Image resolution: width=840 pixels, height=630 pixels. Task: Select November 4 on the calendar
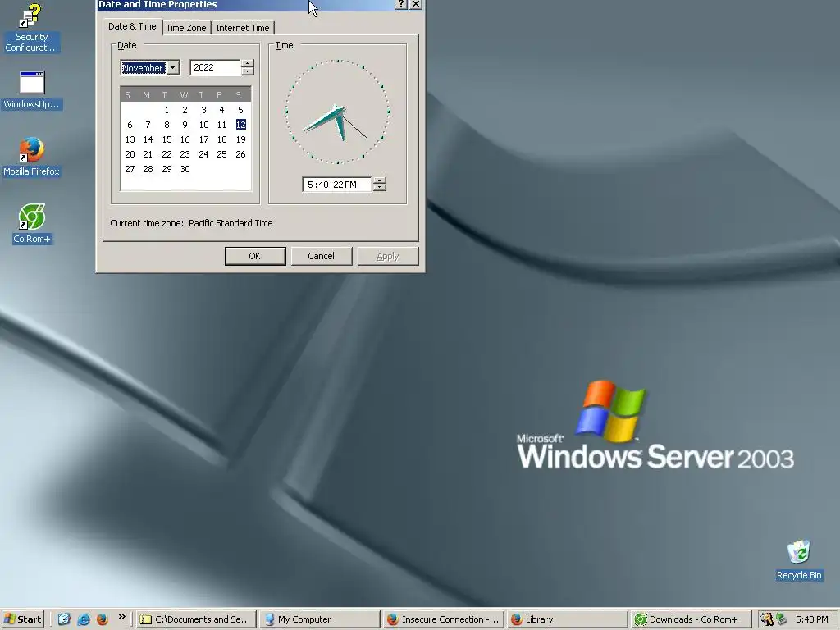pyautogui.click(x=221, y=110)
